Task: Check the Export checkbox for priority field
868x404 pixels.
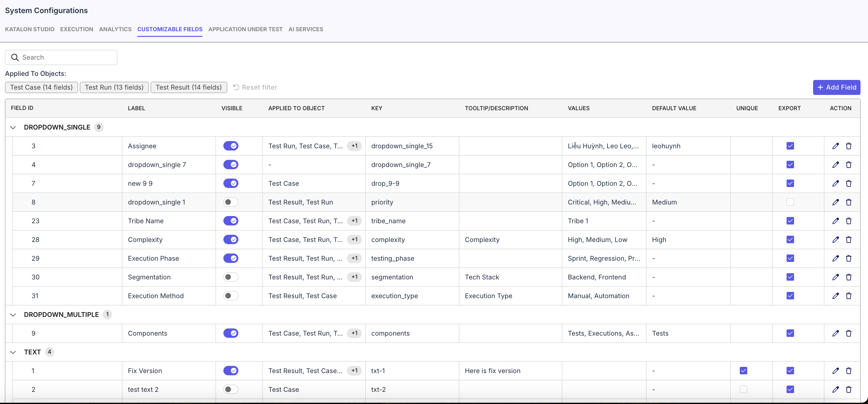Action: (790, 202)
